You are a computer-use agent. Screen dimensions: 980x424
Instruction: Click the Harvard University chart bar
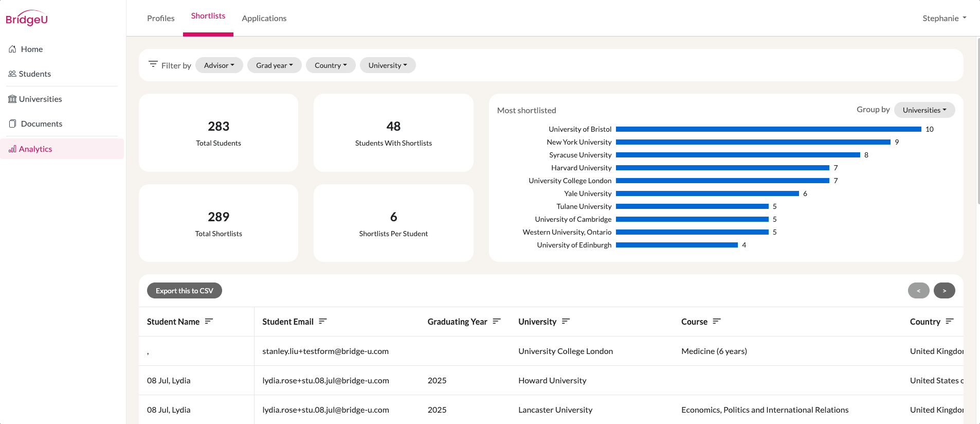coord(723,168)
